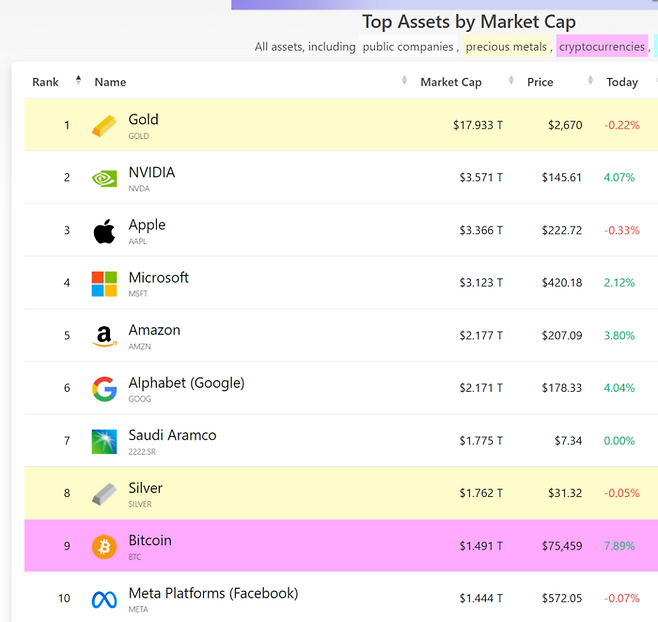Click the Gold bar icon

coord(104,126)
